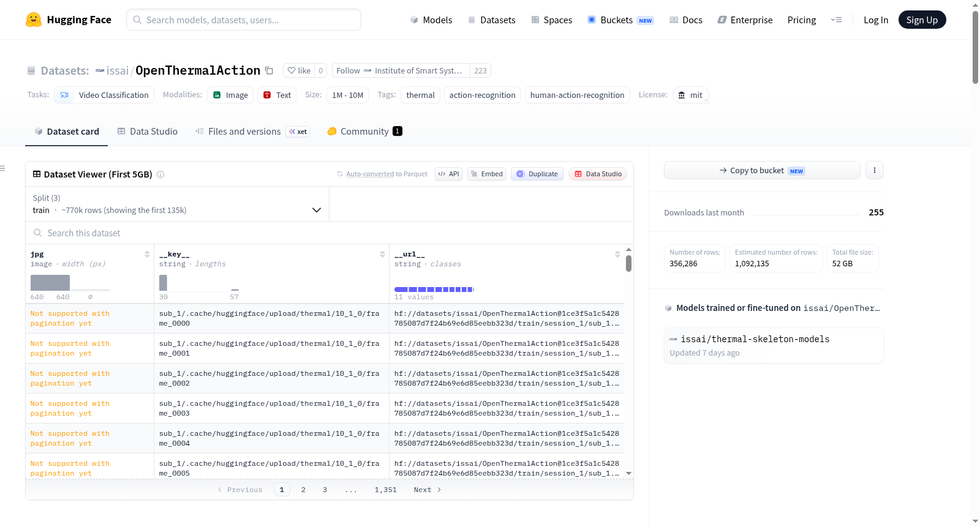Open the issai organization link

point(117,70)
